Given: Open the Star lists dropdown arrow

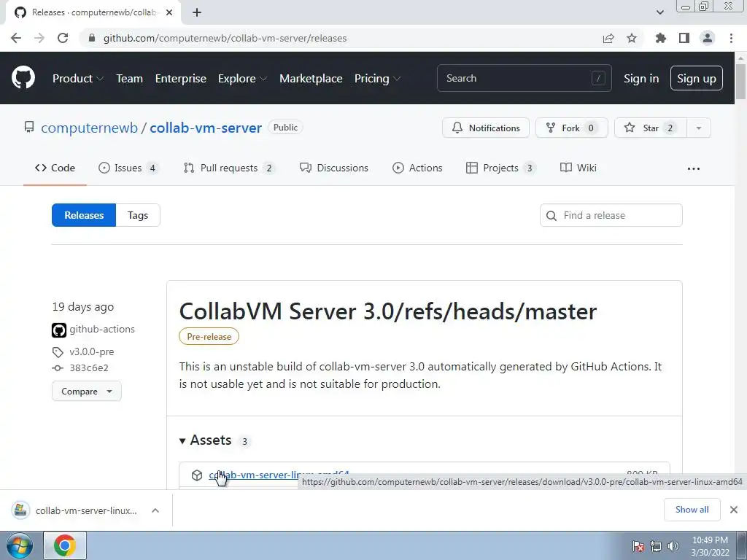Looking at the screenshot, I should (698, 128).
